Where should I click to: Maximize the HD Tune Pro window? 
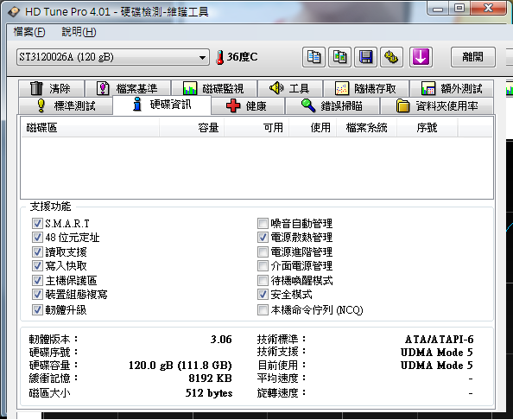point(459,8)
